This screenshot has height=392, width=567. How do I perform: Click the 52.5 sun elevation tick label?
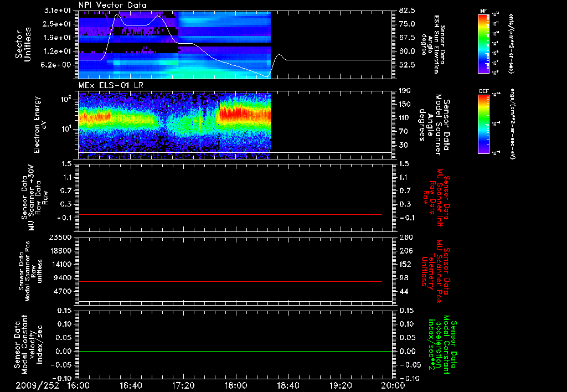pos(407,65)
